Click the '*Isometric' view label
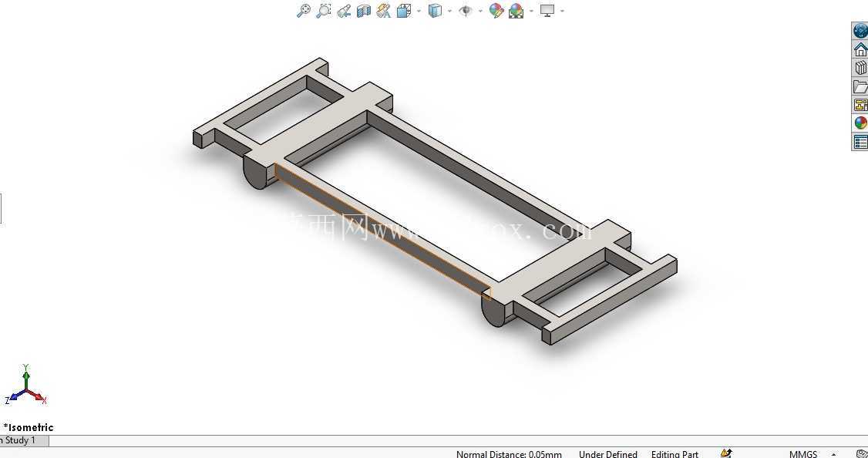 pos(29,427)
